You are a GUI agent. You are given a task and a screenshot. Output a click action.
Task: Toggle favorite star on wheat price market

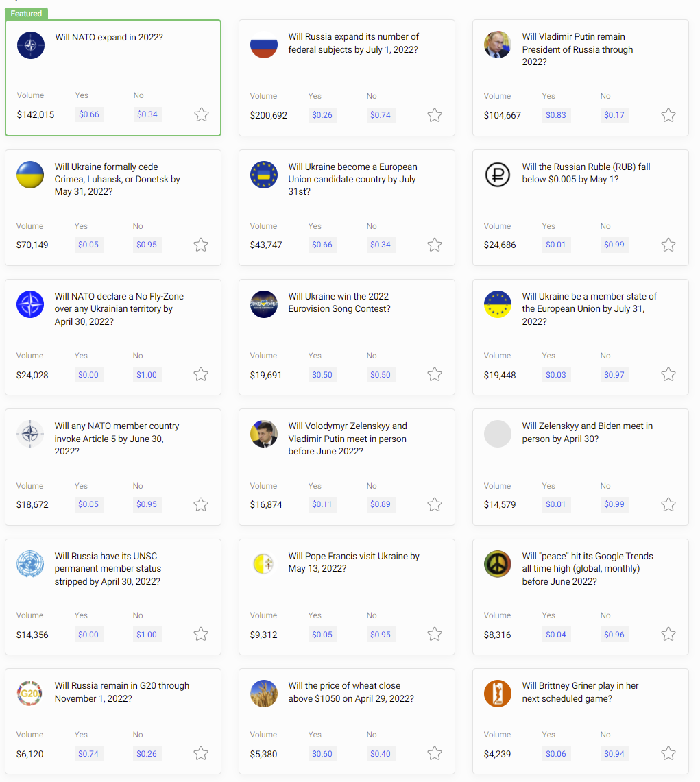435,754
